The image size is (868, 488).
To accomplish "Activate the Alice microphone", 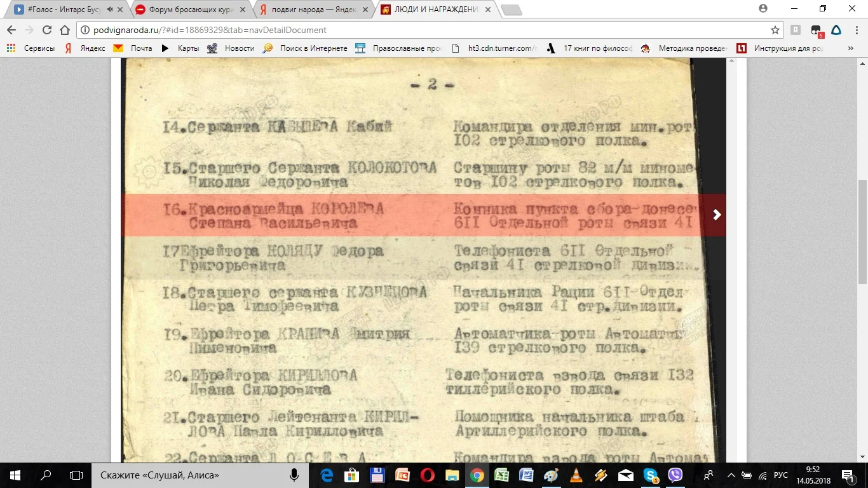I will [294, 475].
